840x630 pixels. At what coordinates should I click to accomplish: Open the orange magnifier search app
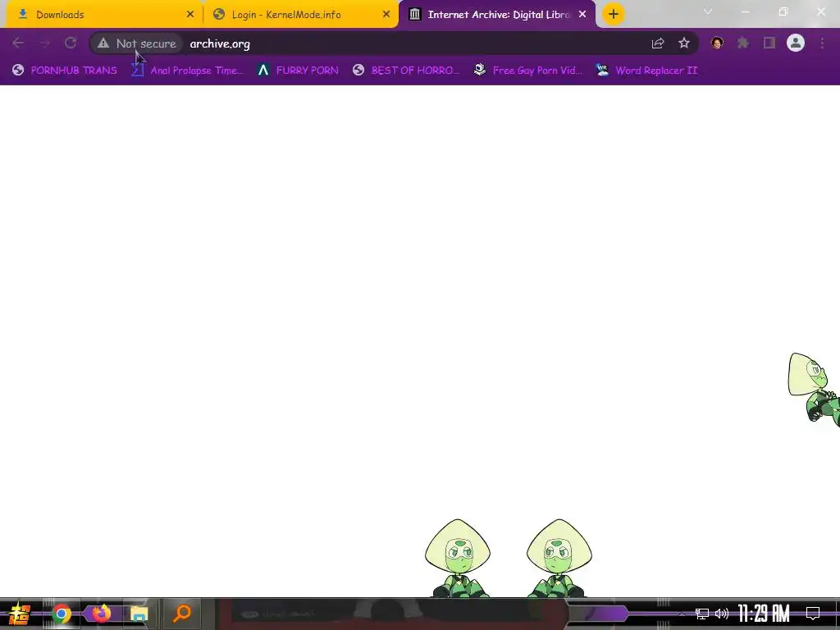181,614
